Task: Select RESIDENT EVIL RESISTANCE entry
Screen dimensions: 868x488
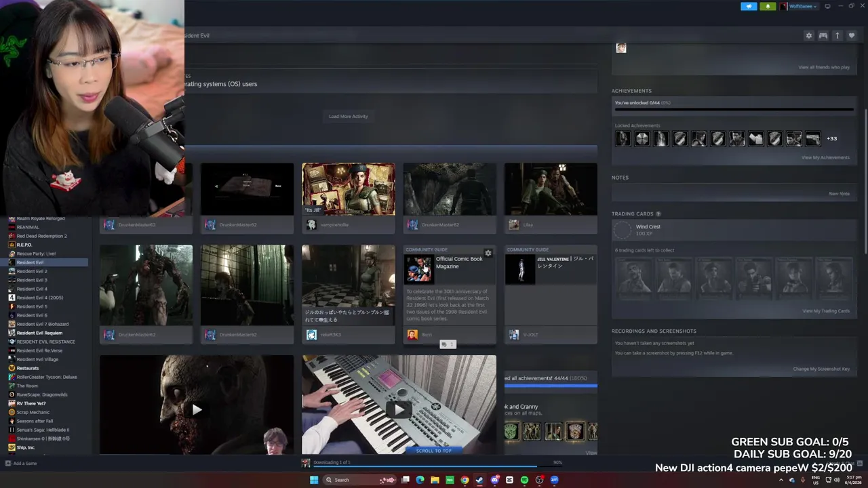Action: click(47, 342)
